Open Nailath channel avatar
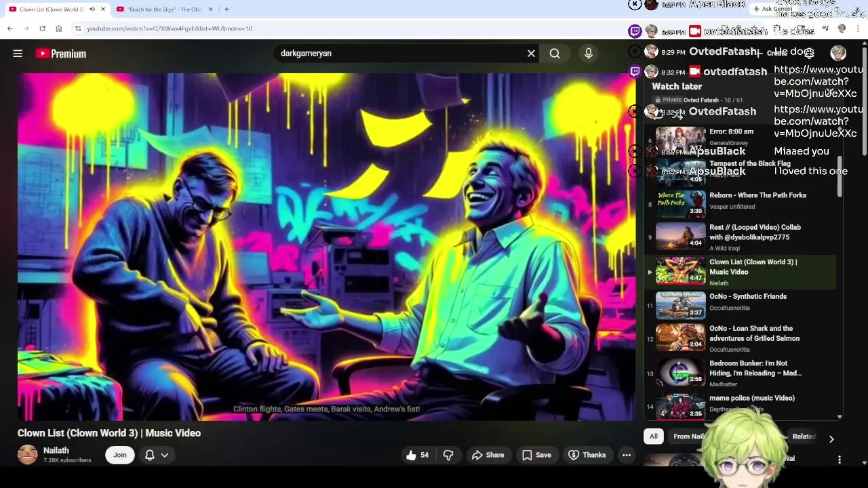 pyautogui.click(x=28, y=455)
